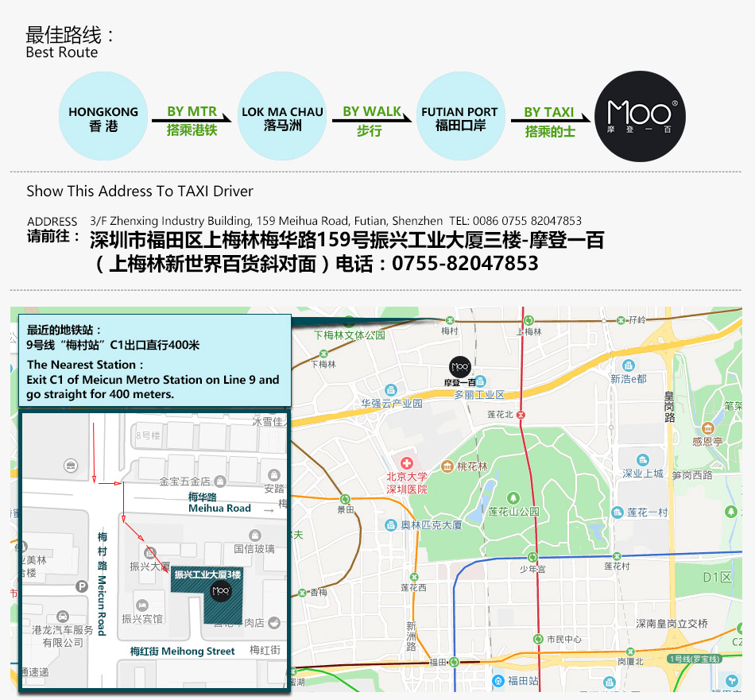Click the '电话：0755-82047853' text
Viewport: 755px width, 700px height.
[437, 263]
